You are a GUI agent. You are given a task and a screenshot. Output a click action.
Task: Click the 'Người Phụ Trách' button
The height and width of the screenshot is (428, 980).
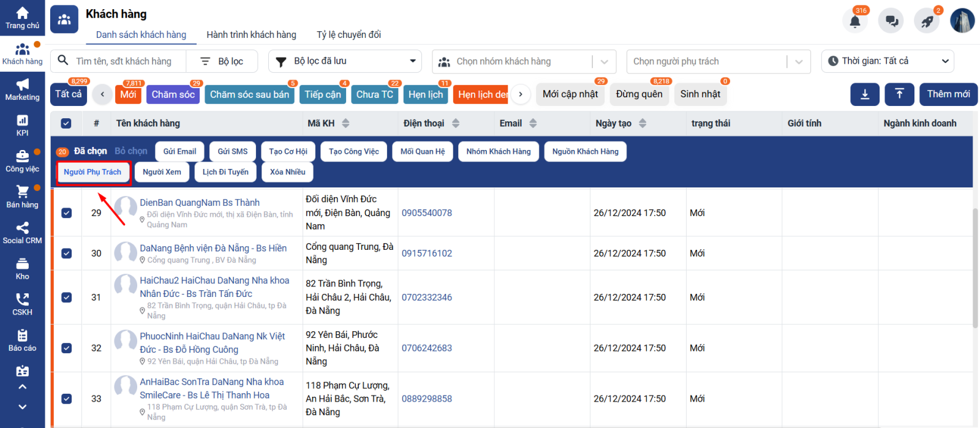pos(93,172)
